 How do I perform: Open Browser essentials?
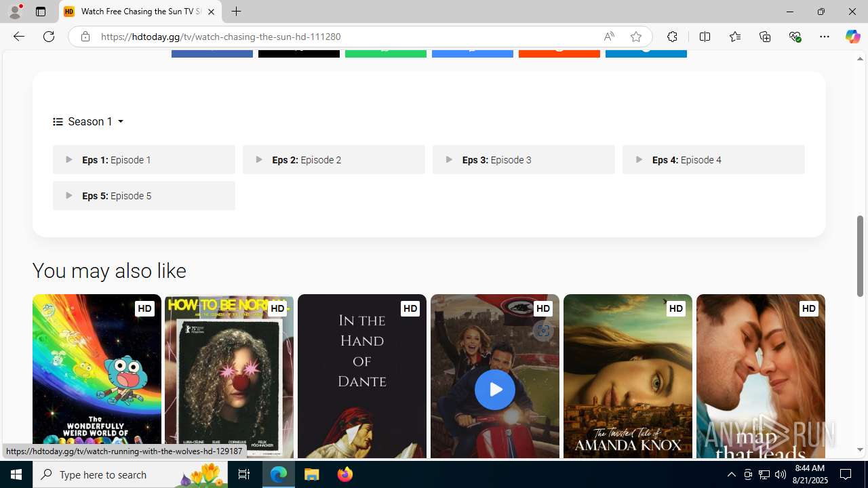795,37
